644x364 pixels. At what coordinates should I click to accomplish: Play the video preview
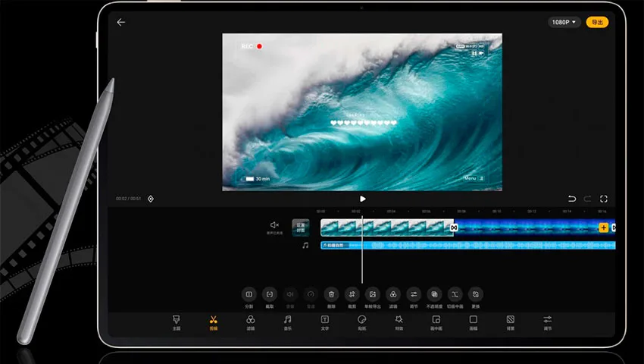pos(362,199)
